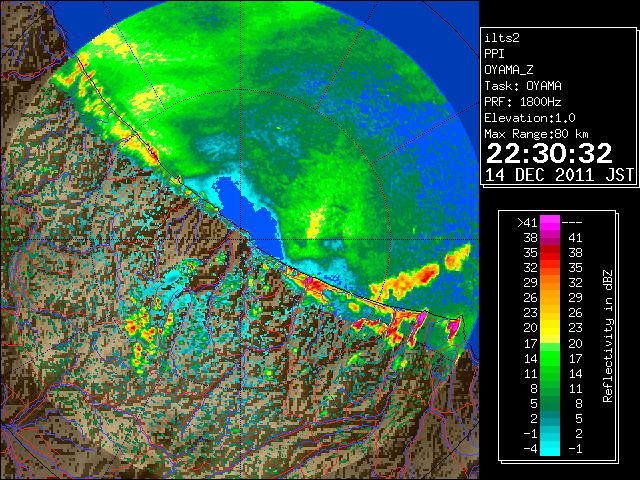The image size is (640, 480).
Task: Click the 'OYAMA_Z' product name
Action: click(x=509, y=70)
